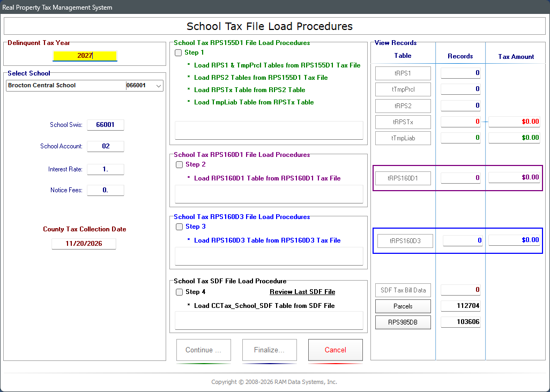Check the Step 2 checkbox
The width and height of the screenshot is (550, 392).
pyautogui.click(x=179, y=164)
